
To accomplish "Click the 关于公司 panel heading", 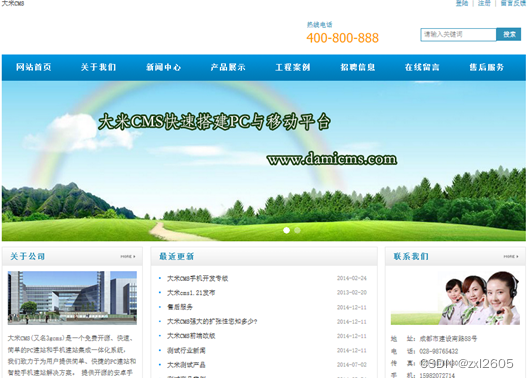I will click(x=28, y=256).
